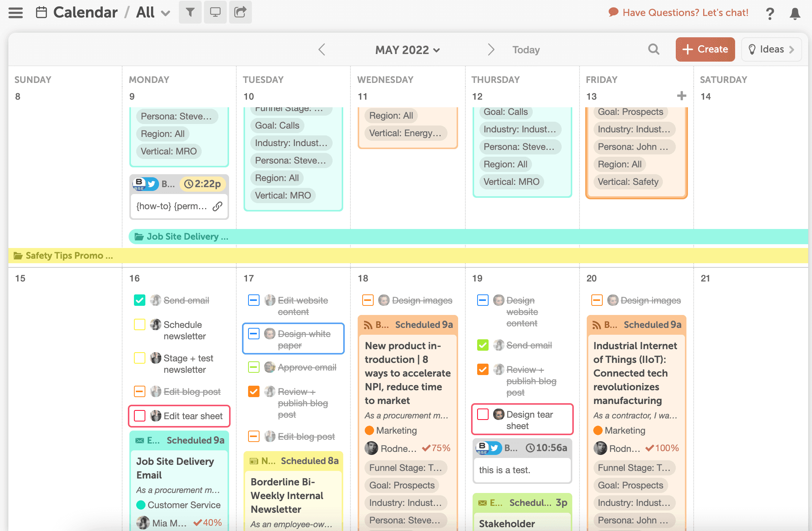Click the forward arrow to next week
The width and height of the screenshot is (812, 531).
[x=490, y=50]
